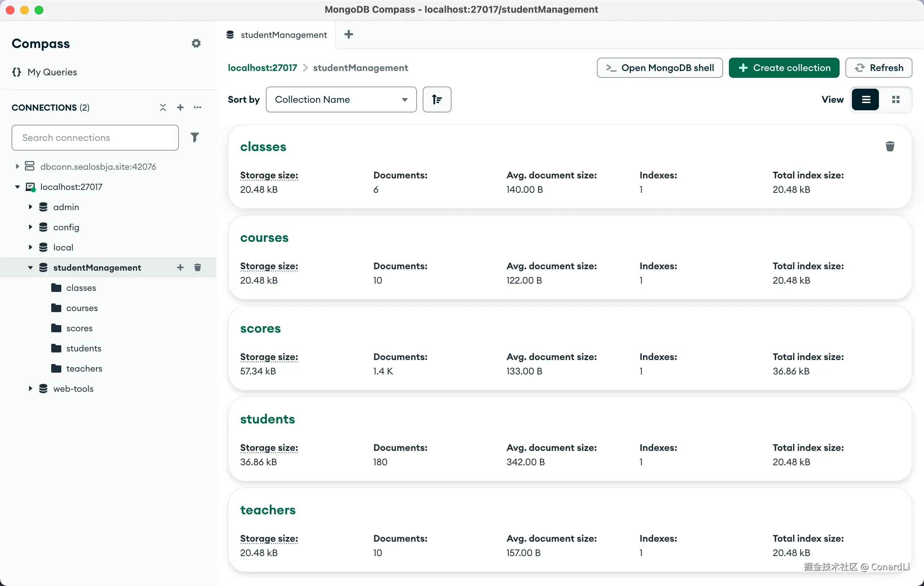Expand the dbconn.sealosbja.site:42076 connection
Screen dimensions: 924x586
click(x=17, y=167)
